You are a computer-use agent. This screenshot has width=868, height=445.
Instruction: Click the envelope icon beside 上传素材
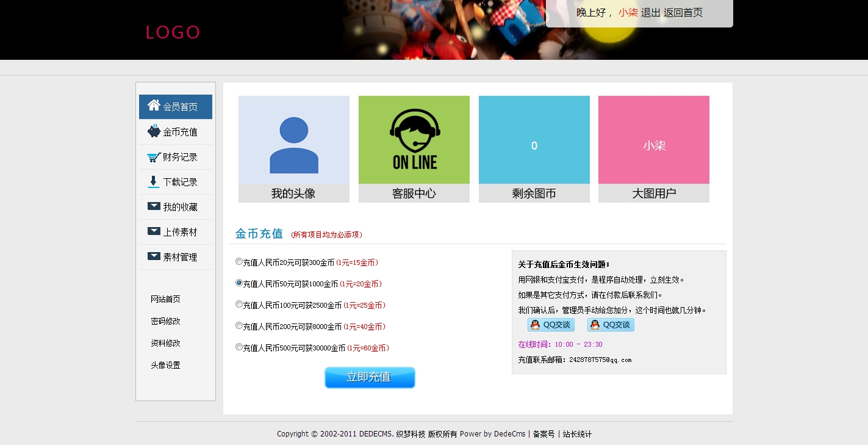coord(154,231)
